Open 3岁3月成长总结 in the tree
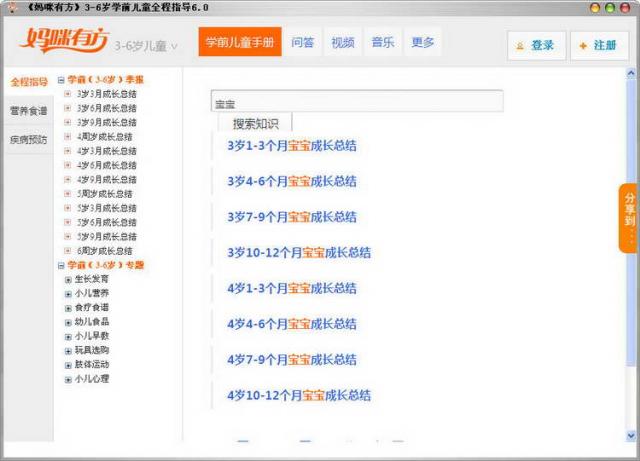The height and width of the screenshot is (461, 640). point(107,94)
